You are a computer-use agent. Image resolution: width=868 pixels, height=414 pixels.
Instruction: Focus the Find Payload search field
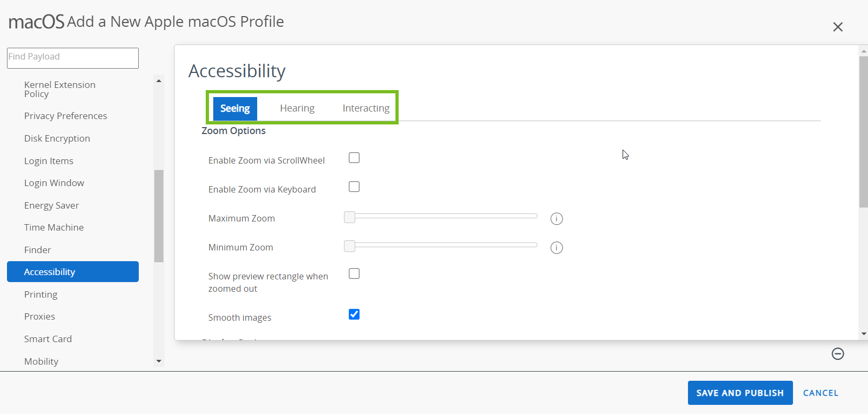(73, 58)
